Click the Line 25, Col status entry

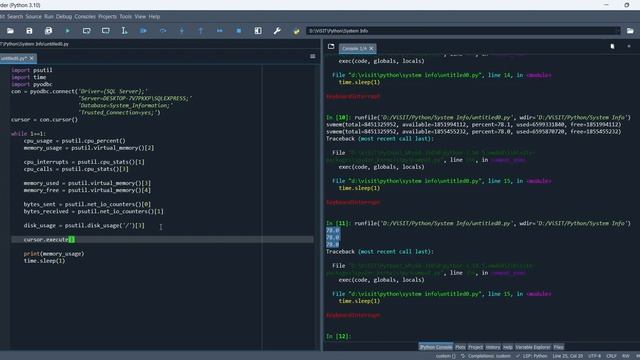(568, 356)
